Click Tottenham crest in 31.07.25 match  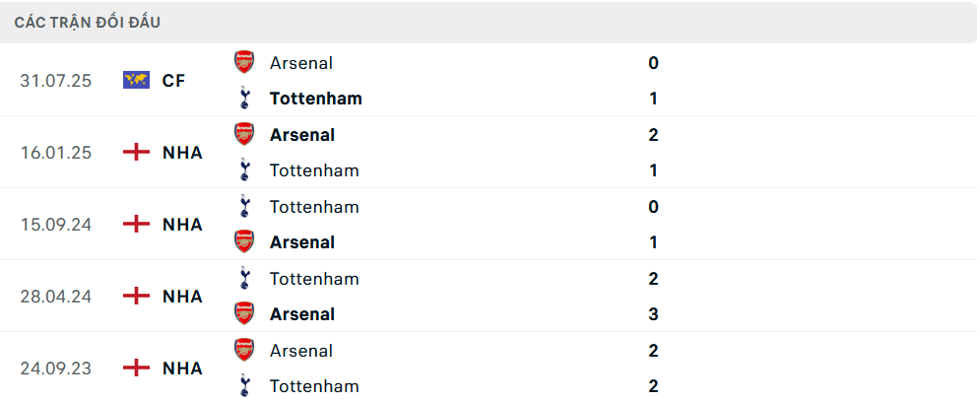point(244,99)
